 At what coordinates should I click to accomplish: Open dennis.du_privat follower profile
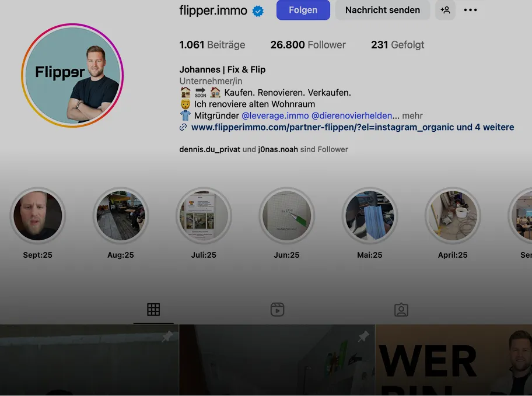point(209,149)
